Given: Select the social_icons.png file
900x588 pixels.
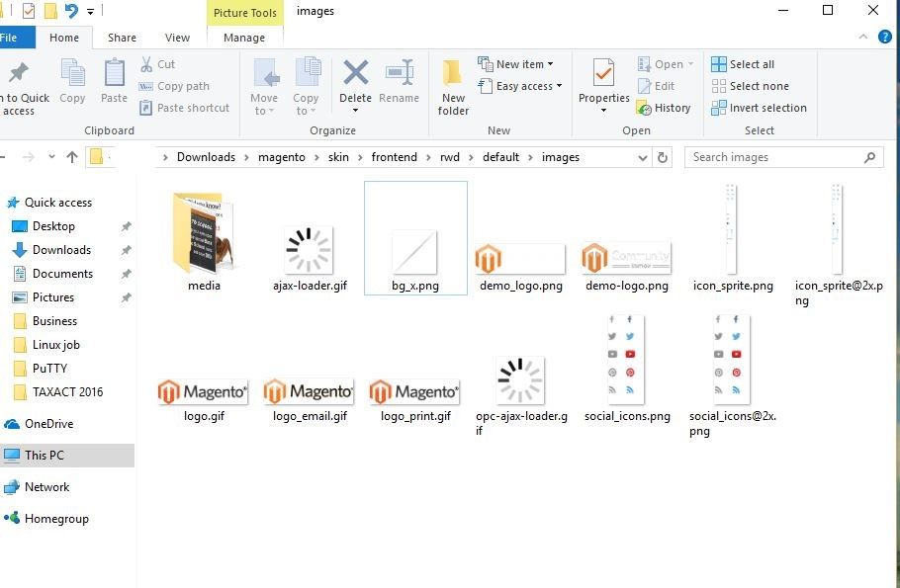Looking at the screenshot, I should coord(627,369).
